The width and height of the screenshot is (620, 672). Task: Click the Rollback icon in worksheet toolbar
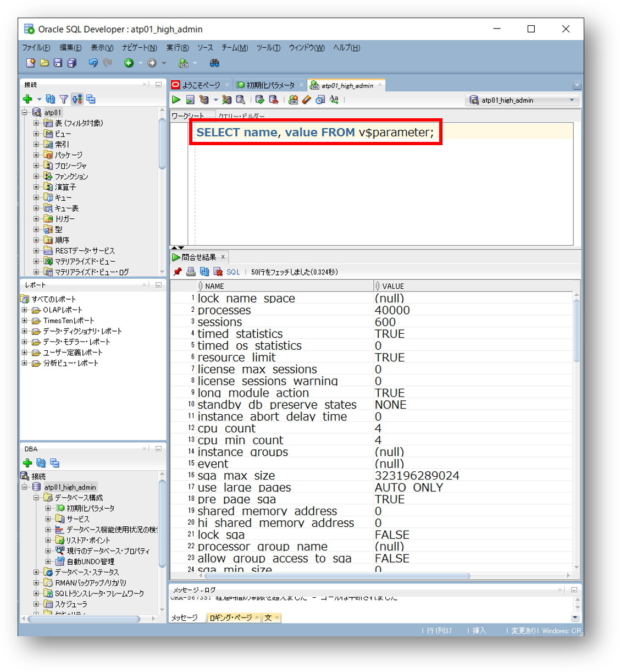[273, 100]
